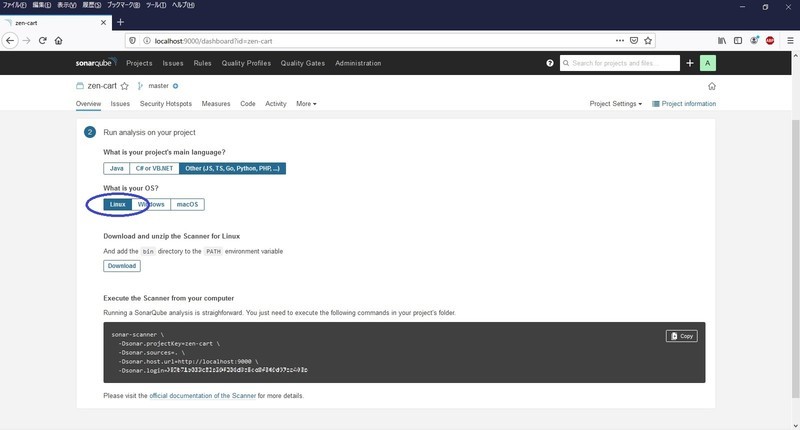Switch to the Activity tab
Screen dimensions: 800x430
click(x=276, y=104)
